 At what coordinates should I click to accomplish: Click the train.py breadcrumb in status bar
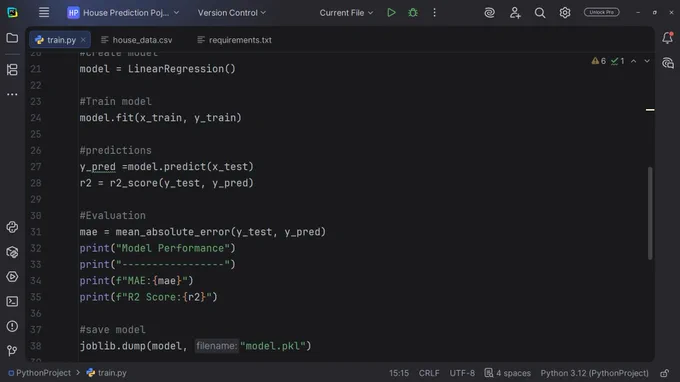[107, 373]
